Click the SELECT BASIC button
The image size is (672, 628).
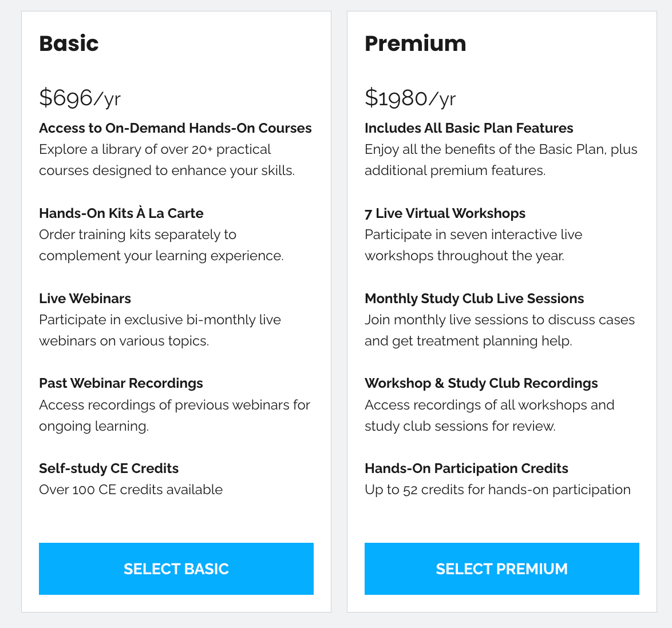176,569
